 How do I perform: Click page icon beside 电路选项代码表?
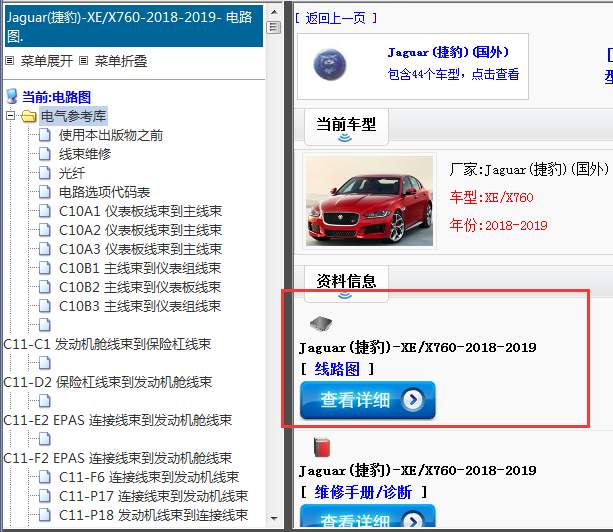tap(45, 192)
